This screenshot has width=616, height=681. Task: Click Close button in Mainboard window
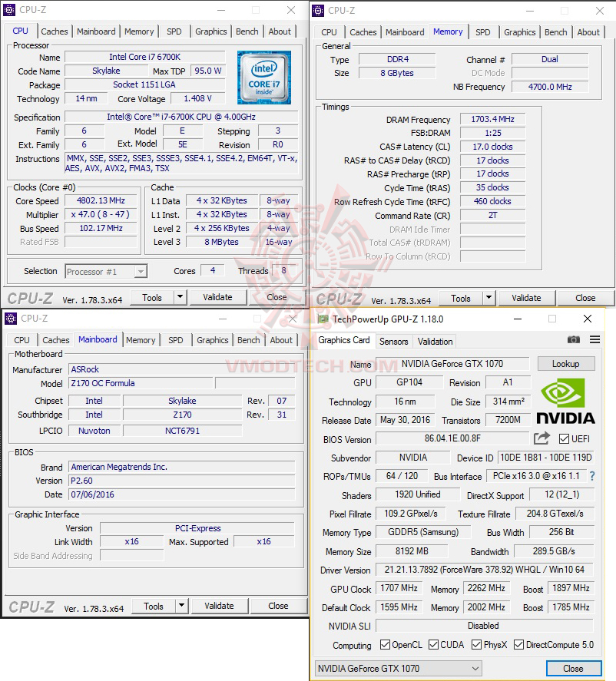(x=278, y=606)
